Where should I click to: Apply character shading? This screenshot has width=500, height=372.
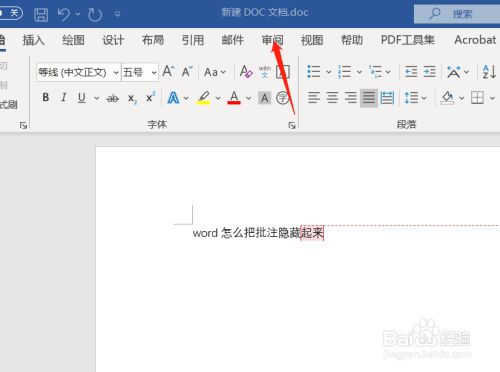[264, 98]
